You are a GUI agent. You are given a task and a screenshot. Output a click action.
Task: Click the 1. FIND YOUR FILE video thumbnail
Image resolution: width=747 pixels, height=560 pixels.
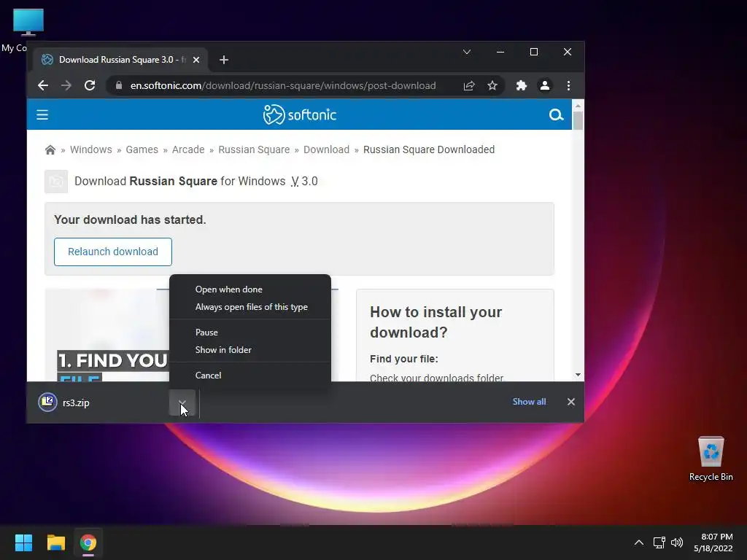click(x=107, y=335)
